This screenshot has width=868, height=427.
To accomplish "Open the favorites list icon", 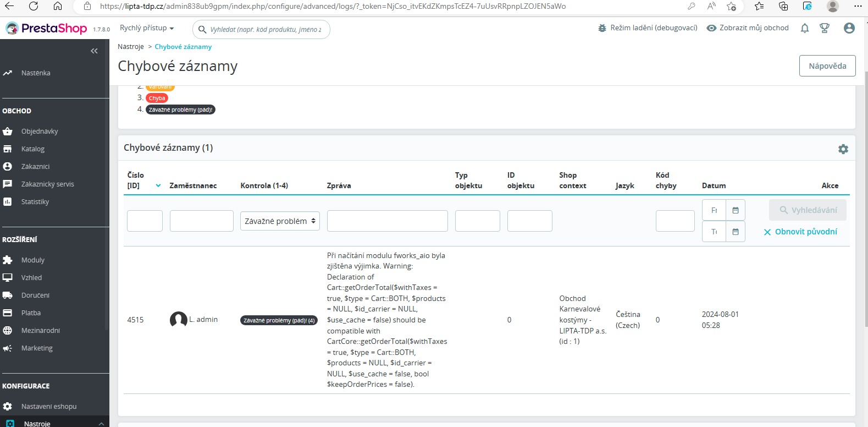I will coord(759,6).
